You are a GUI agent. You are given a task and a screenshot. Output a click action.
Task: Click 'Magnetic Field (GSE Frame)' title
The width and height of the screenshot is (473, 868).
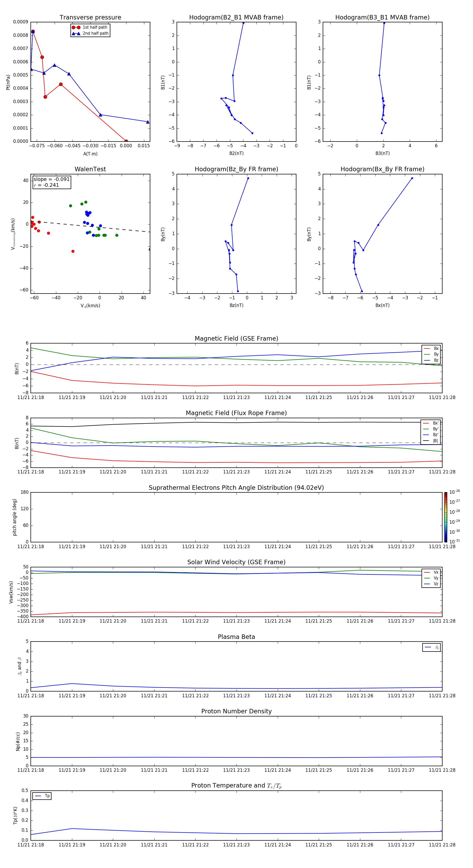pos(236,339)
